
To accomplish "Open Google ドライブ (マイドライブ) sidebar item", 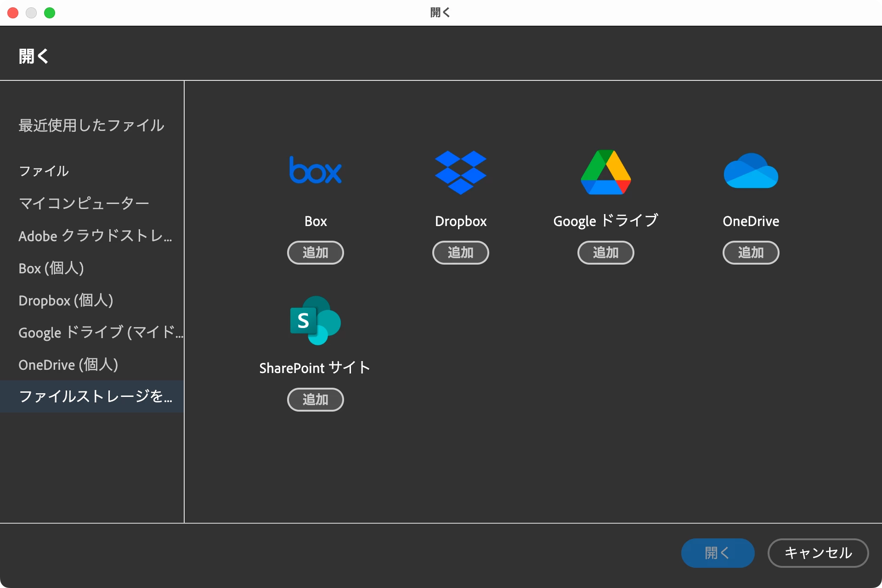I will click(100, 332).
